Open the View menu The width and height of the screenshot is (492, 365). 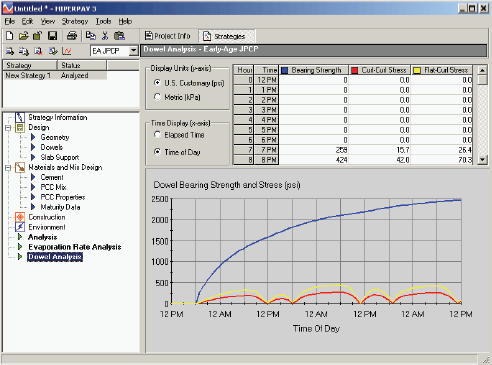pyautogui.click(x=48, y=21)
